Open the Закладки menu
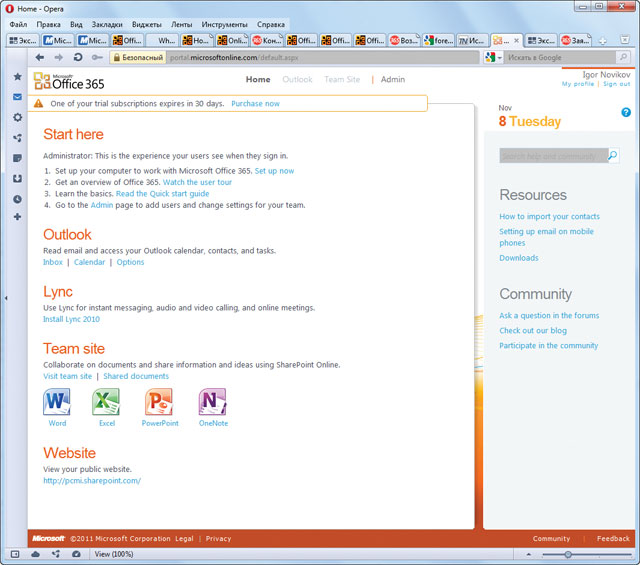Viewport: 640px width, 565px height. coord(106,23)
